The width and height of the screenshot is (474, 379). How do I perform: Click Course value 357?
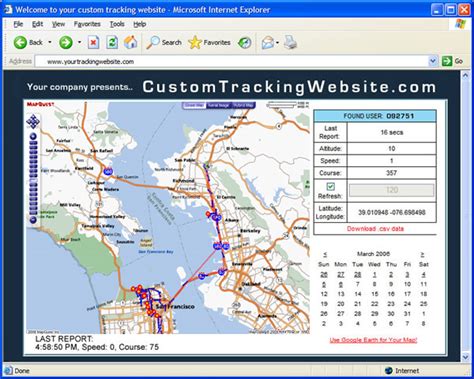392,173
